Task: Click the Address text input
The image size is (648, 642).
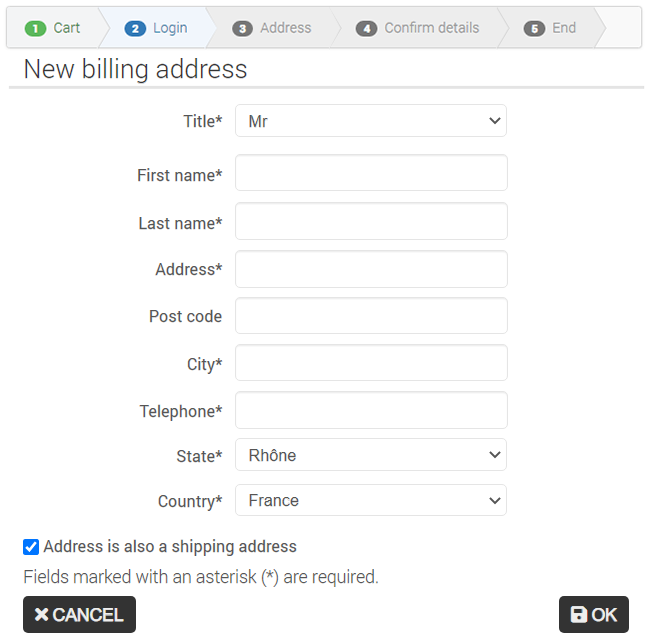Action: [371, 269]
